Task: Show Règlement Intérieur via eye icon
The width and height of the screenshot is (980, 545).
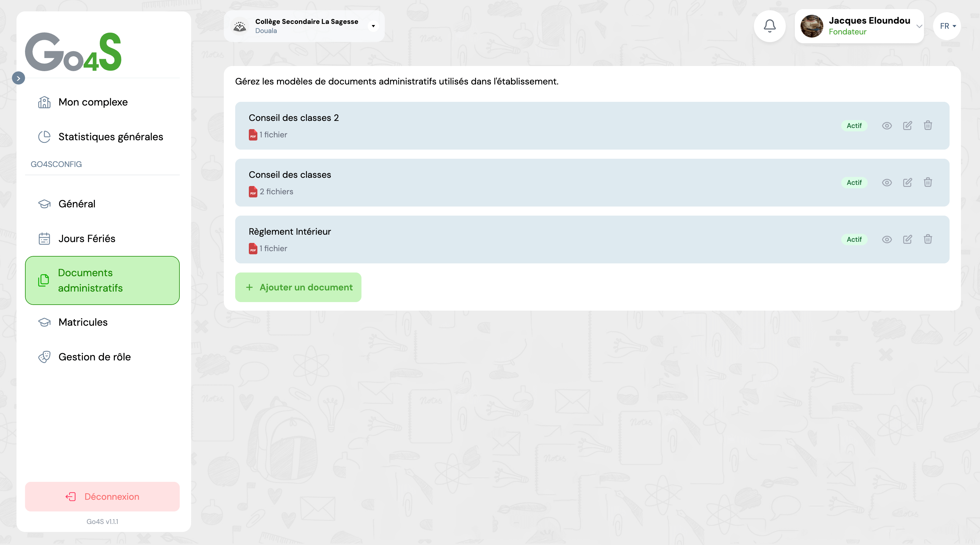Action: click(887, 240)
